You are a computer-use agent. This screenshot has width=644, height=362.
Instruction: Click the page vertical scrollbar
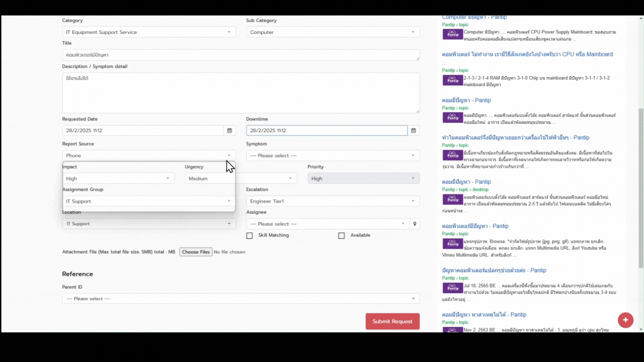coord(641,188)
